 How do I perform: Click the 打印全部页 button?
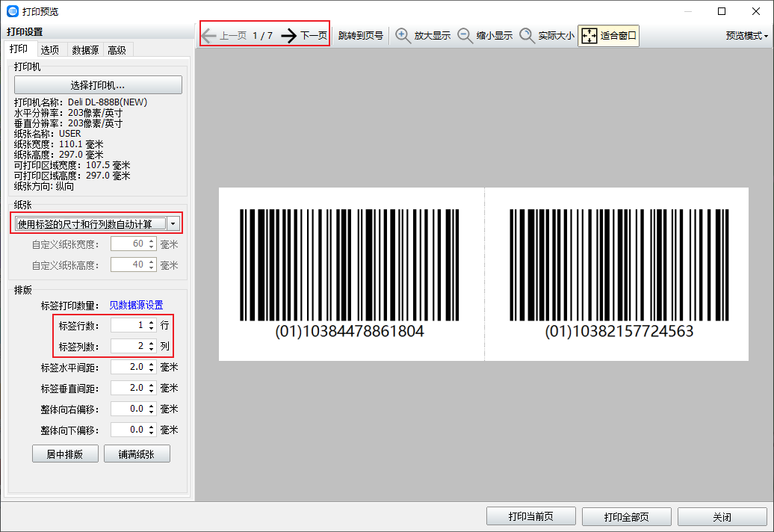(626, 517)
